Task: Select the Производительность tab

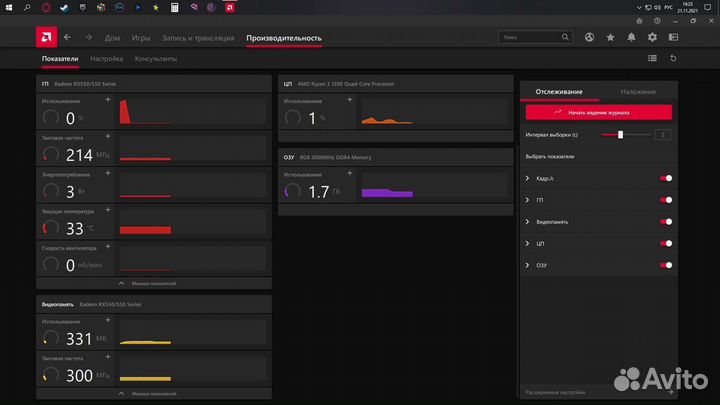Action: coord(284,38)
